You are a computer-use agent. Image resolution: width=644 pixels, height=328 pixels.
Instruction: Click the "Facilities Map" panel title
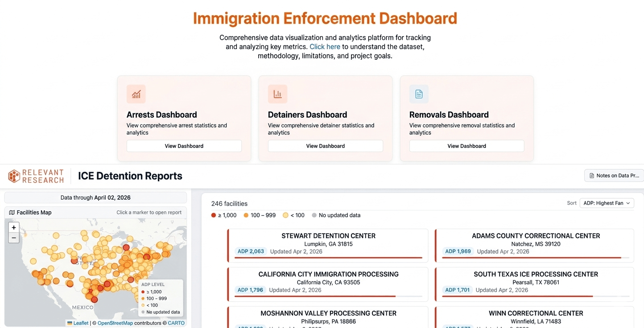pyautogui.click(x=34, y=213)
